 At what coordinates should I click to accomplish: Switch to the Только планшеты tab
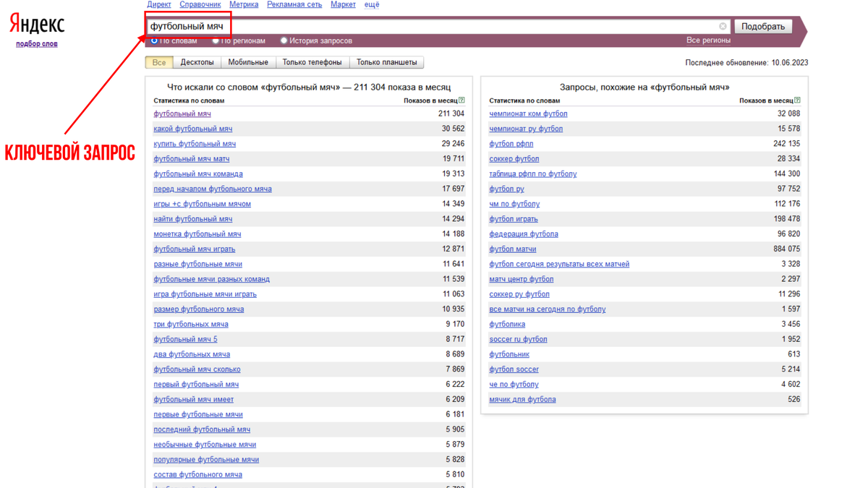click(x=386, y=62)
